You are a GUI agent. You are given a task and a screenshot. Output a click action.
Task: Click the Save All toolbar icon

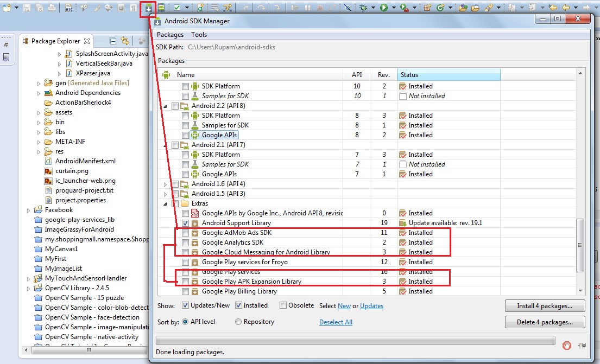click(x=39, y=7)
